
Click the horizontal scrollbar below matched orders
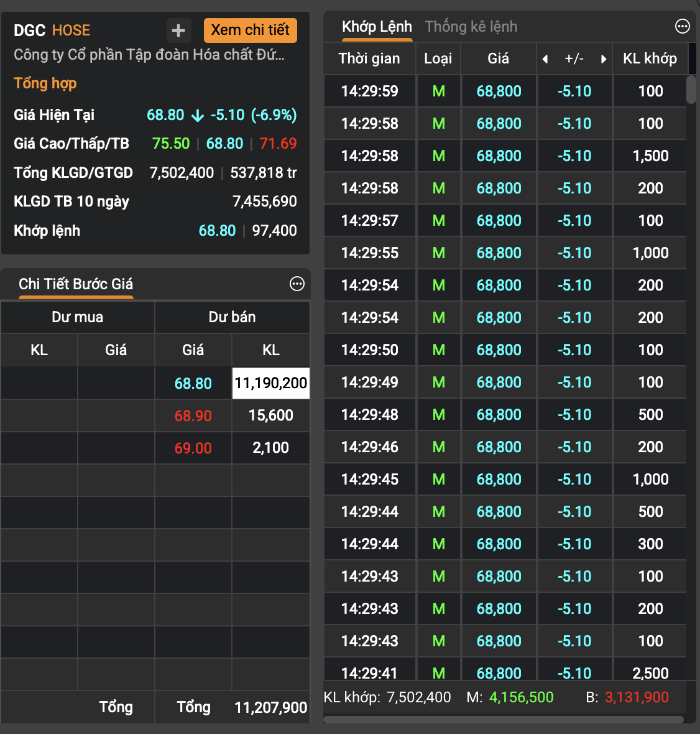pyautogui.click(x=503, y=720)
